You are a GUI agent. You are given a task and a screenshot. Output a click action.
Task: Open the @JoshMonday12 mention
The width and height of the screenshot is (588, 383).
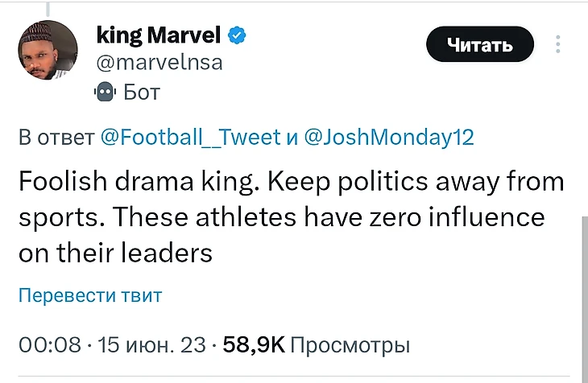(x=388, y=137)
